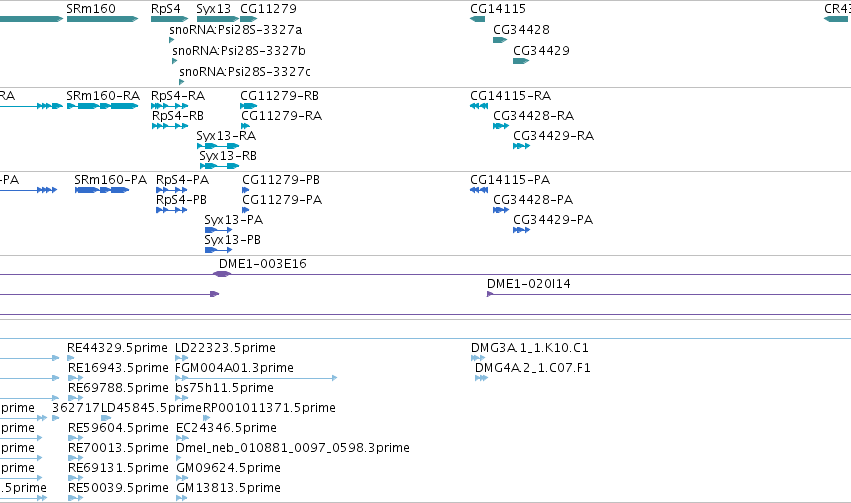Select the CG11279-PA protein feature
The width and height of the screenshot is (851, 503).
[246, 210]
